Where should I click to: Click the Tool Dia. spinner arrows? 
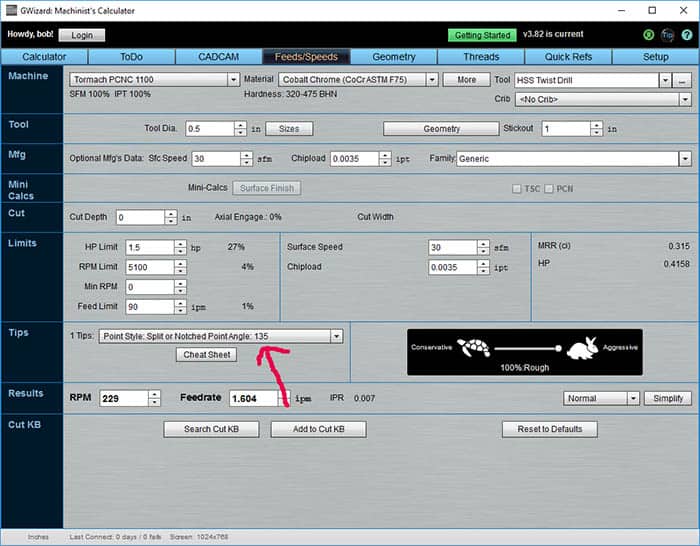point(240,129)
